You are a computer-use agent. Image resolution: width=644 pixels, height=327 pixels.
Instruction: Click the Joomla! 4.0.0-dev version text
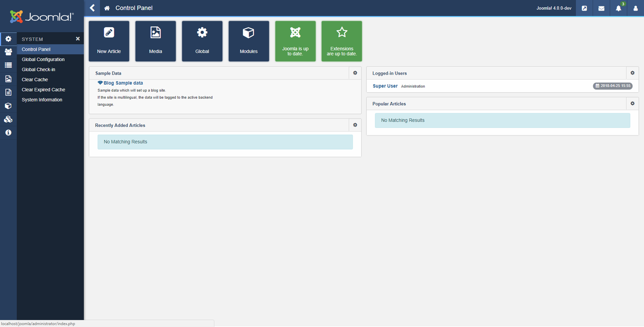(554, 8)
